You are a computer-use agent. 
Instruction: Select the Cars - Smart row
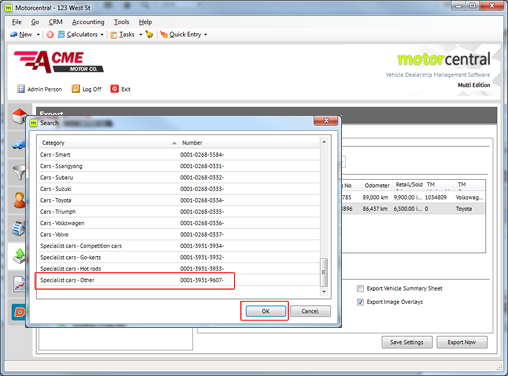point(179,155)
